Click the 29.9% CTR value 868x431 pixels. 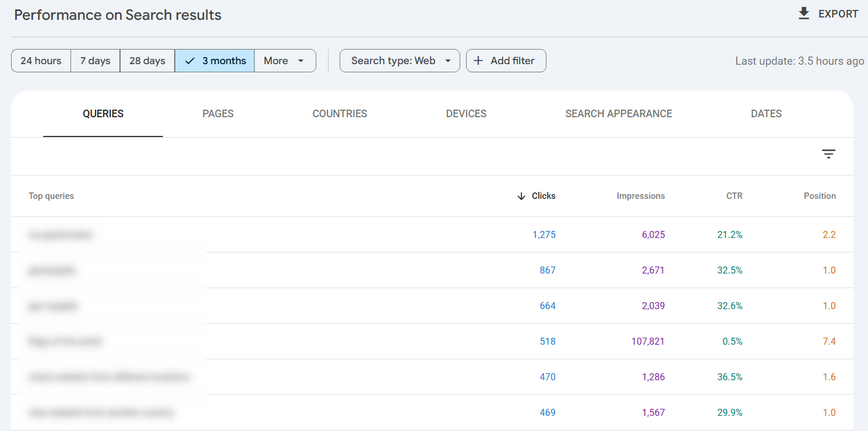point(730,412)
